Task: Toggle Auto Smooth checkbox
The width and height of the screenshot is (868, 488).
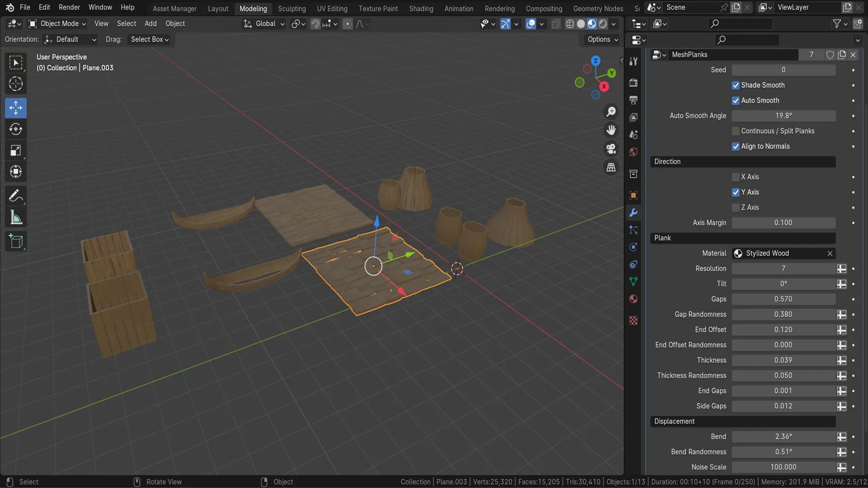Action: click(x=736, y=100)
